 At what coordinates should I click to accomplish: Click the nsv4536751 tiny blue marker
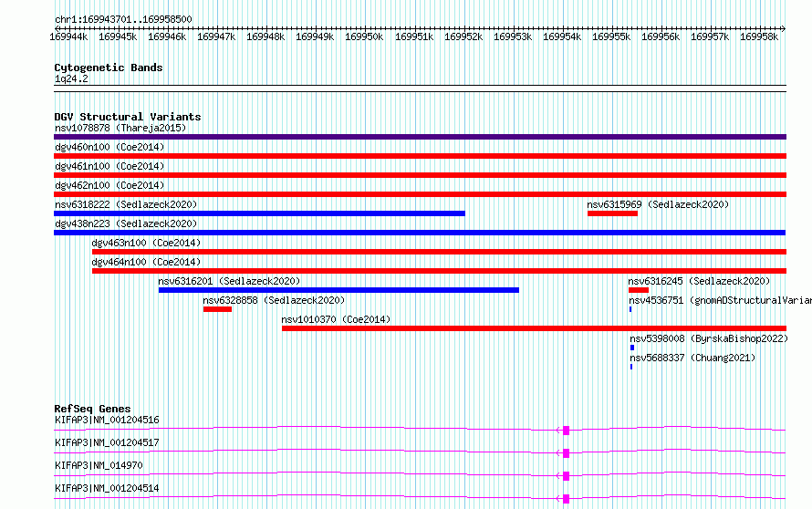(630, 309)
